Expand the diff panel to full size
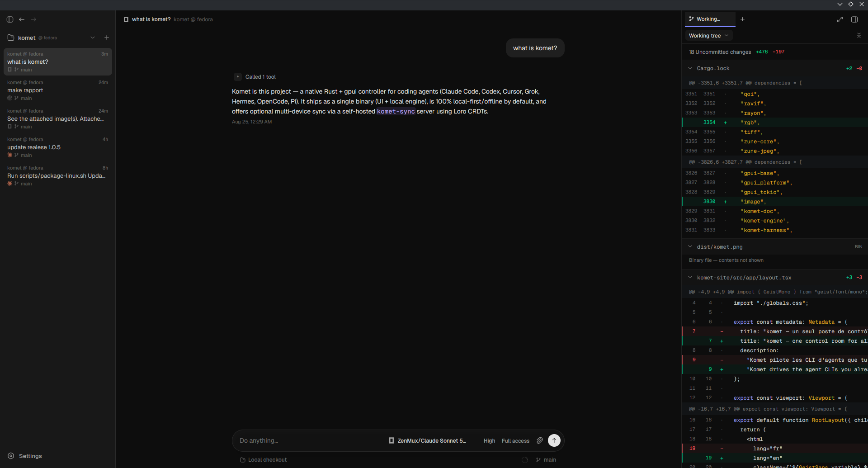This screenshot has height=468, width=868. tap(840, 19)
